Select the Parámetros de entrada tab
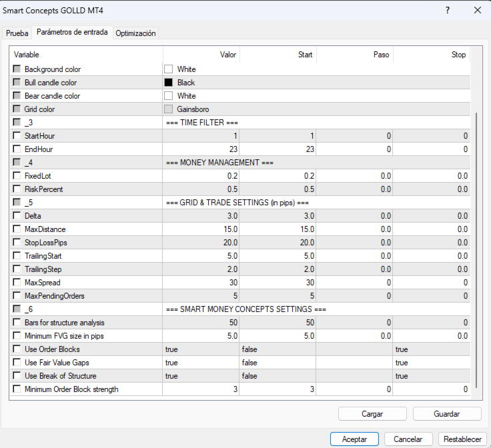Screen dimensions: 491x448 tap(72, 32)
